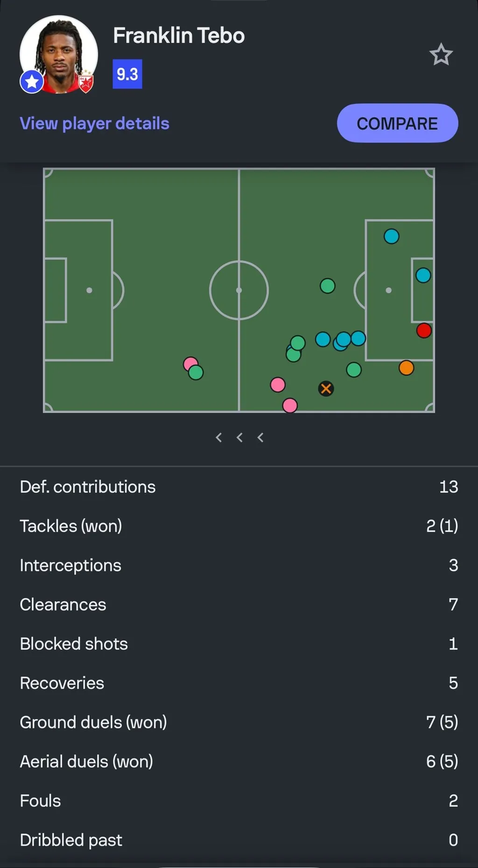Viewport: 478px width, 868px height.
Task: Select the red dot on the pitch map
Action: 424,331
